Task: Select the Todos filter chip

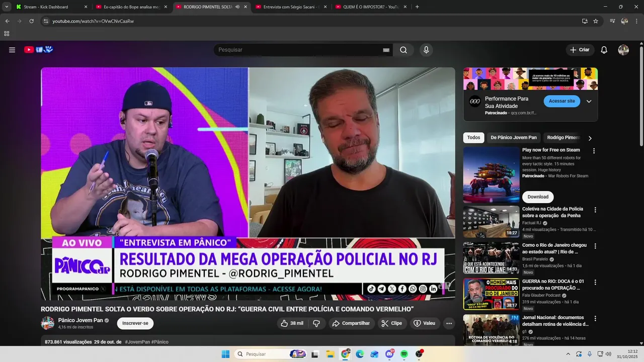Action: [x=473, y=138]
